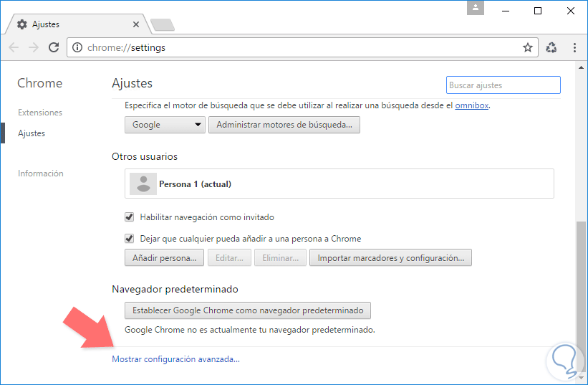Click the recycle extension icon

(551, 47)
